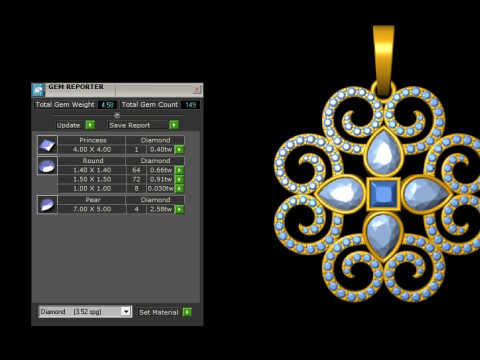Click the Total Gem Count value 149
This screenshot has height=360, width=480.
coord(190,105)
